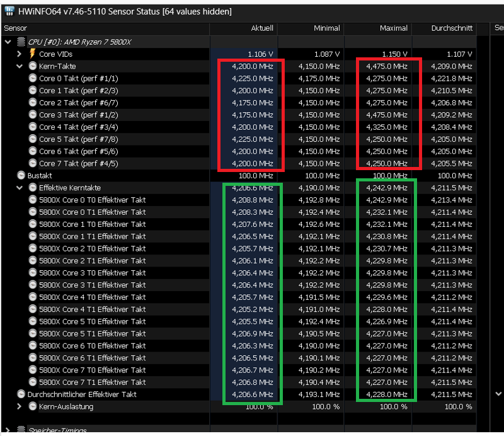This screenshot has height=436, width=504.
Task: Click the Maximal column header
Action: click(x=378, y=28)
